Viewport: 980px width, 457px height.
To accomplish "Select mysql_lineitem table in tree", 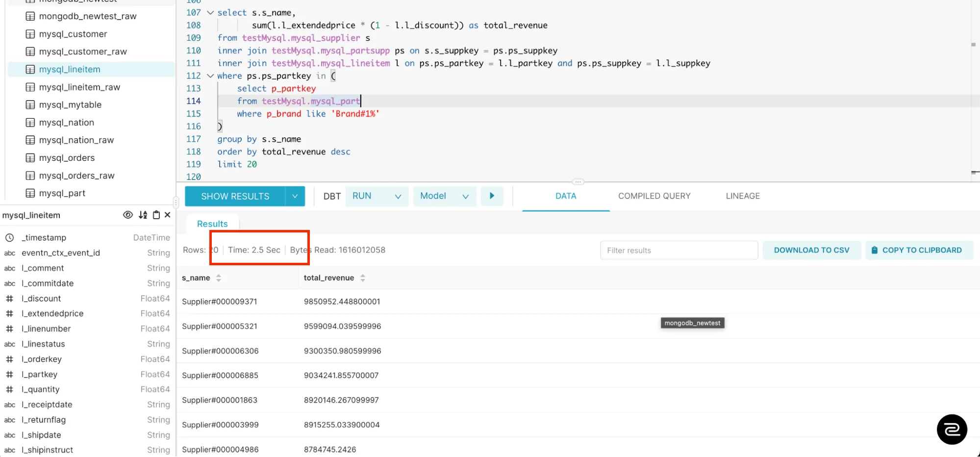I will tap(91, 70).
